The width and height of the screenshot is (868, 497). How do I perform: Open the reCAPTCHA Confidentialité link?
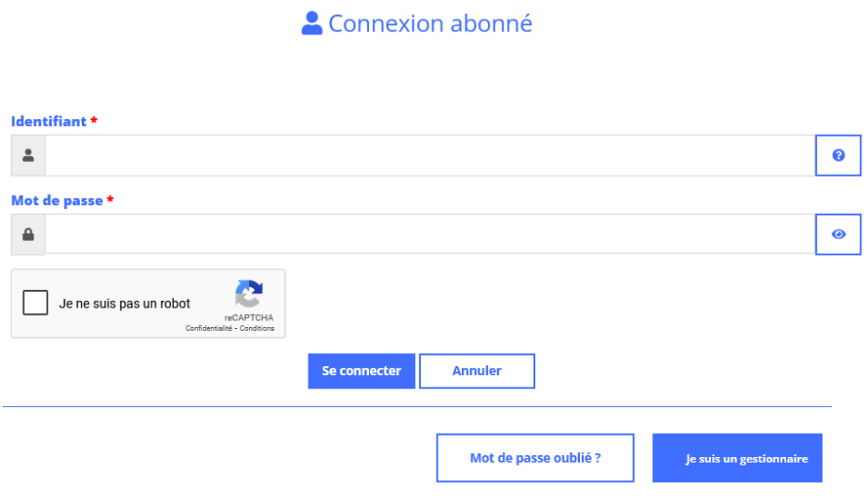point(208,328)
